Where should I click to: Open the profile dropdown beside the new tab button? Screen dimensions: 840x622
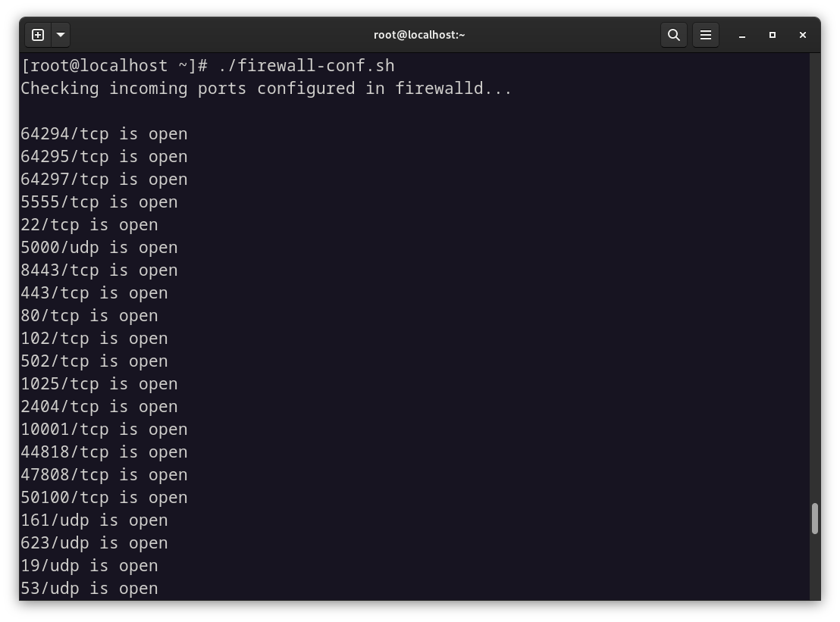(x=60, y=34)
